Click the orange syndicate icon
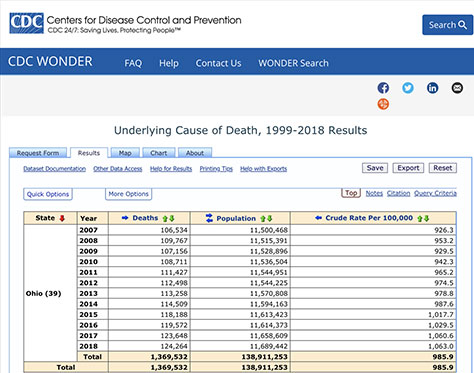The image size is (474, 373). (383, 104)
